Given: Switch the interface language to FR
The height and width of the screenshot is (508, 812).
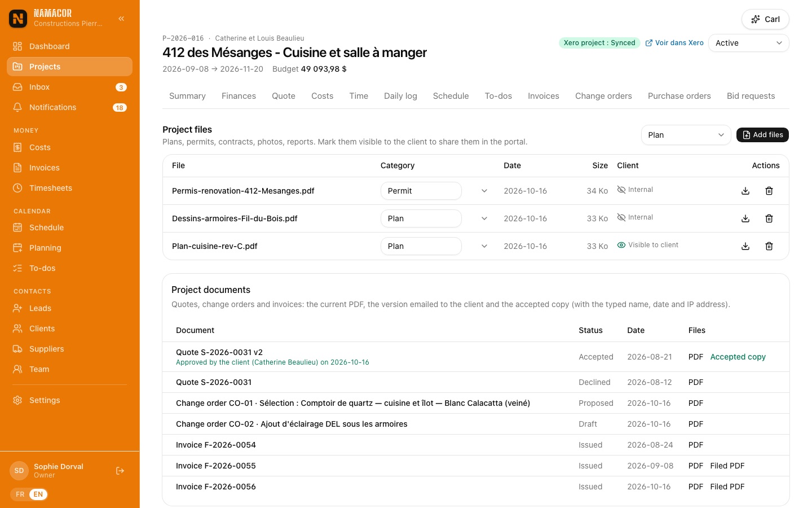Looking at the screenshot, I should pyautogui.click(x=20, y=494).
